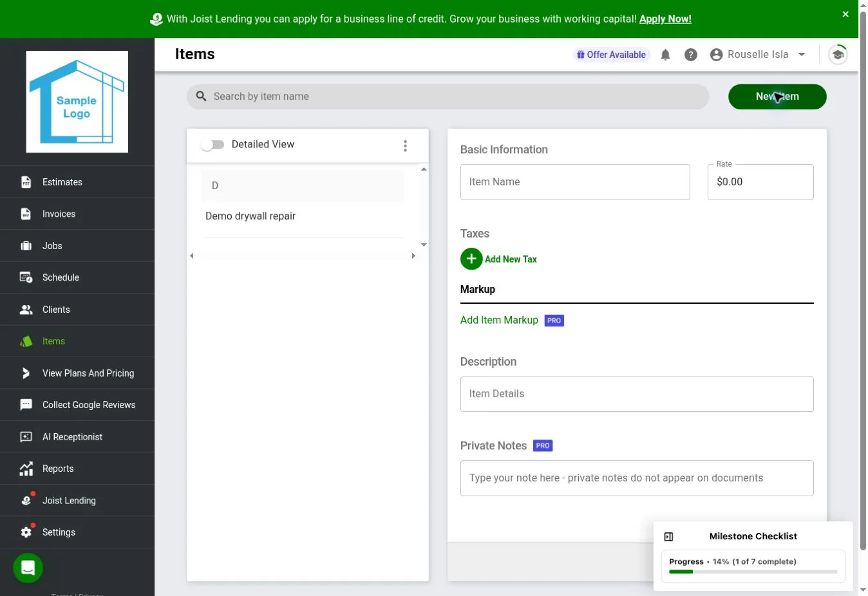Viewport: 868px width, 596px height.
Task: Follow the Apply Now! link
Action: [665, 19]
